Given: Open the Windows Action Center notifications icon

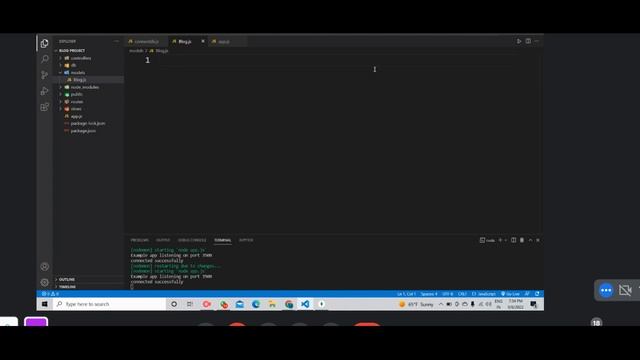Looking at the screenshot, I should pyautogui.click(x=533, y=304).
